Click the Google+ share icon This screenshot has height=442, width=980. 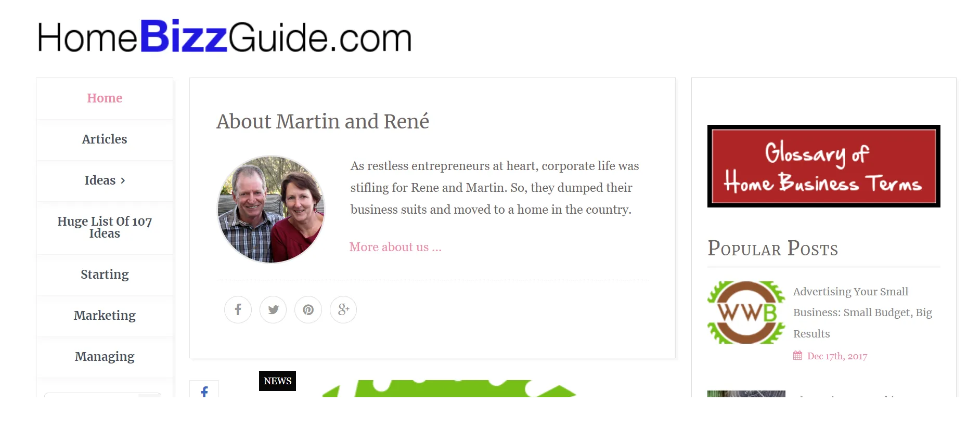click(343, 309)
